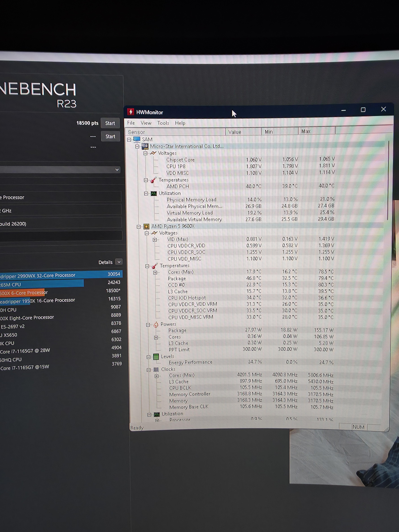Click the motherboard Utilization graph icon
This screenshot has height=532, width=399.
[154, 193]
